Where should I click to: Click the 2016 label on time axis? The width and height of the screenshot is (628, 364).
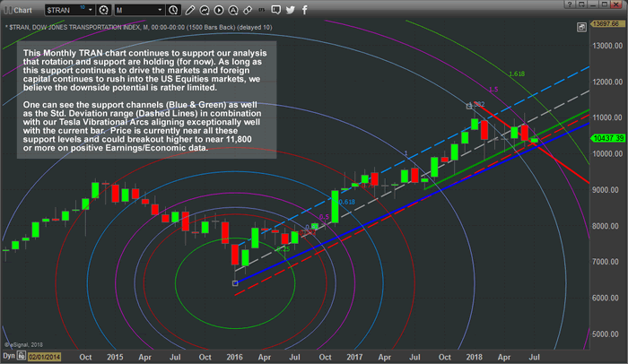235,357
